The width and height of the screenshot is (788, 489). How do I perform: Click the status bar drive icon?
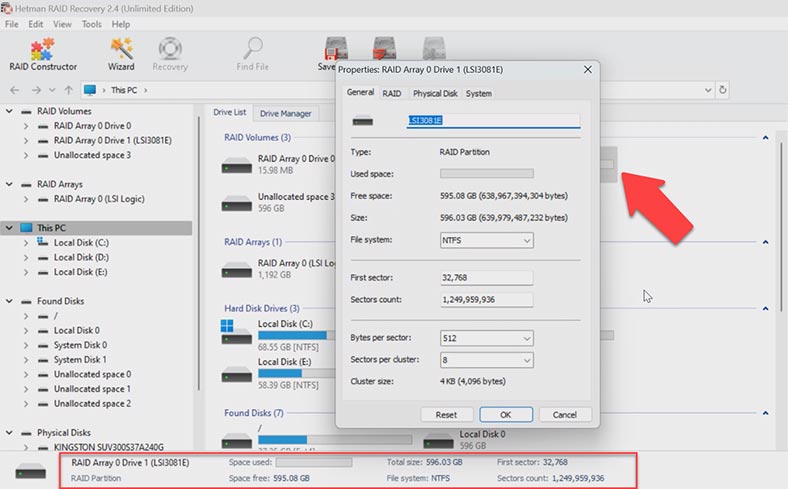[31, 472]
